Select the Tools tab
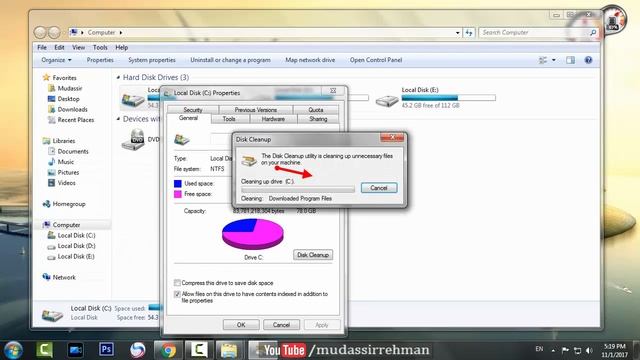Image resolution: width=640 pixels, height=360 pixels. [x=229, y=119]
